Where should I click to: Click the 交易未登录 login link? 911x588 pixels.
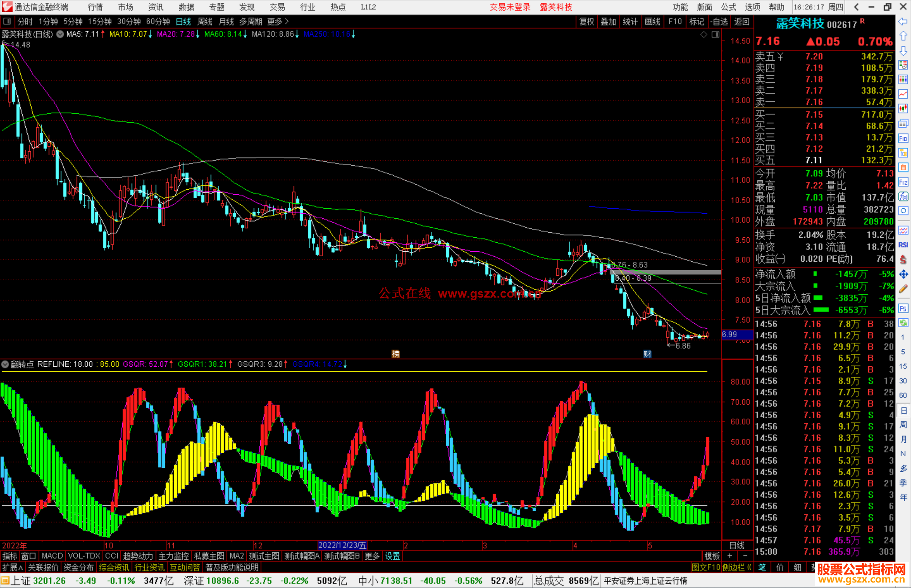click(510, 7)
